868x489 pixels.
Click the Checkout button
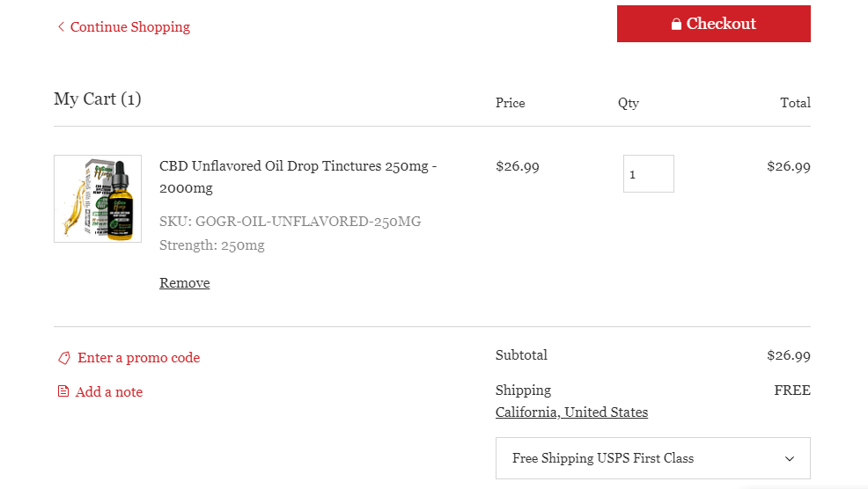[714, 24]
